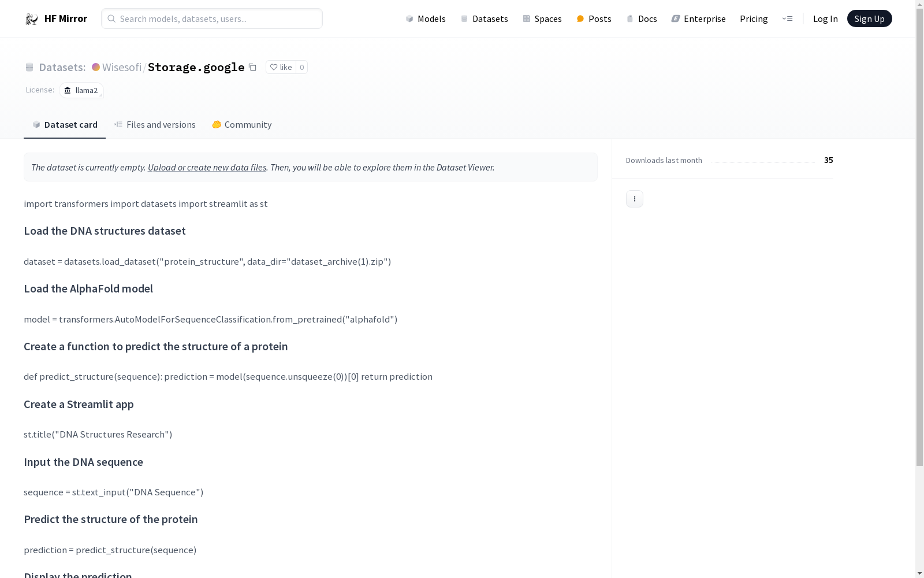Click the Input the DNA sequence heading

83,462
